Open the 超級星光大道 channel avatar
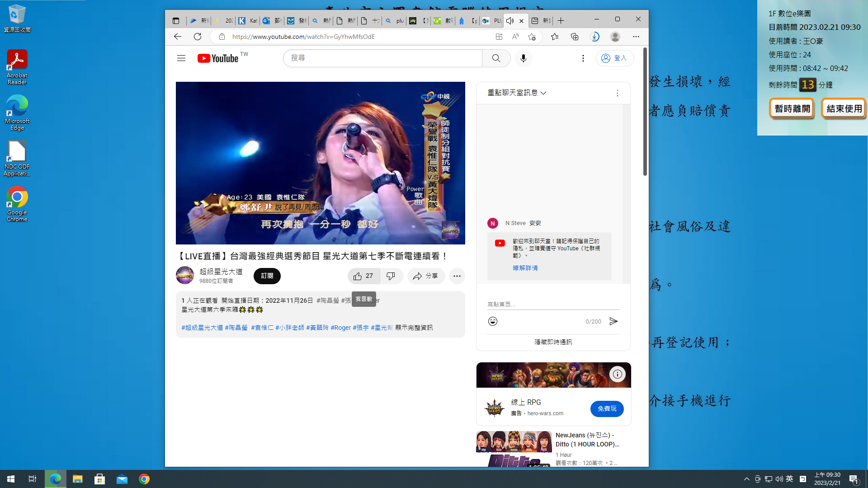 [184, 276]
